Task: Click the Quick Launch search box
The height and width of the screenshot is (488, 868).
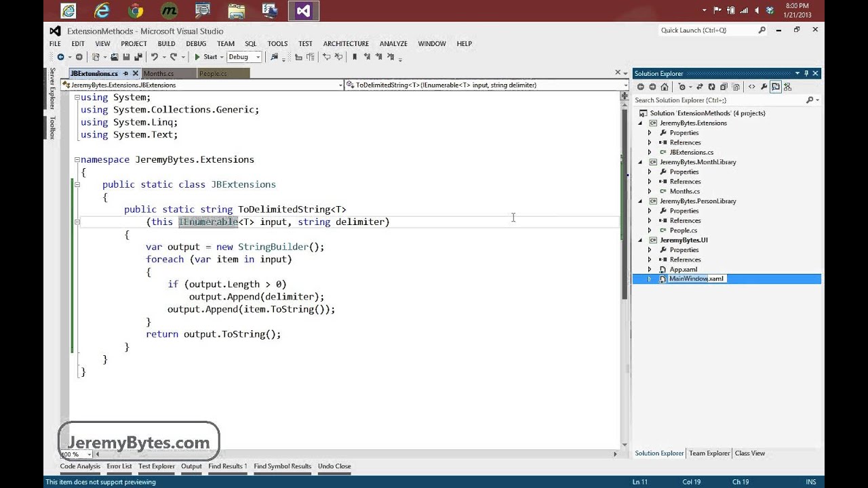Action: coord(713,30)
